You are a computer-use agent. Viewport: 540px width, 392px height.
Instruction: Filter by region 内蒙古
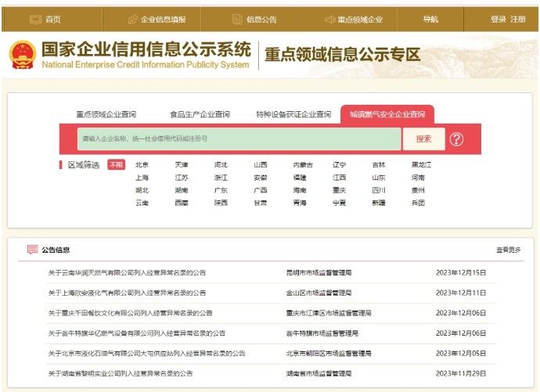click(x=303, y=165)
